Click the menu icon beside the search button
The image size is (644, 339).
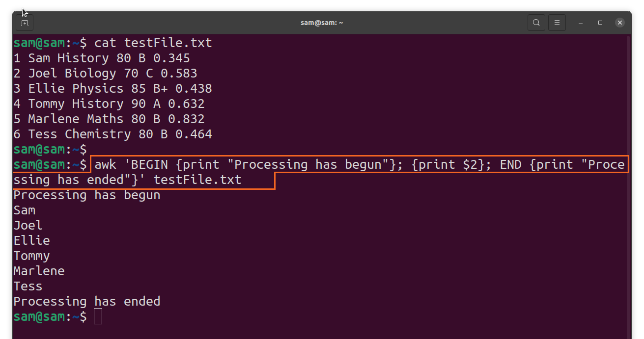point(557,22)
